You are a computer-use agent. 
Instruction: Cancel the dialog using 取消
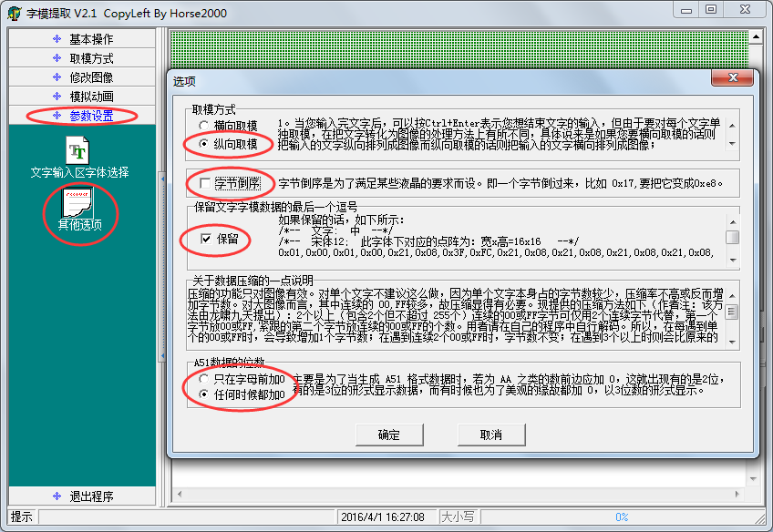[490, 435]
